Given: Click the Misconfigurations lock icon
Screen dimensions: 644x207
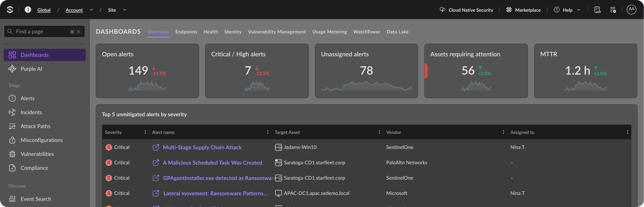Looking at the screenshot, I should [12, 140].
